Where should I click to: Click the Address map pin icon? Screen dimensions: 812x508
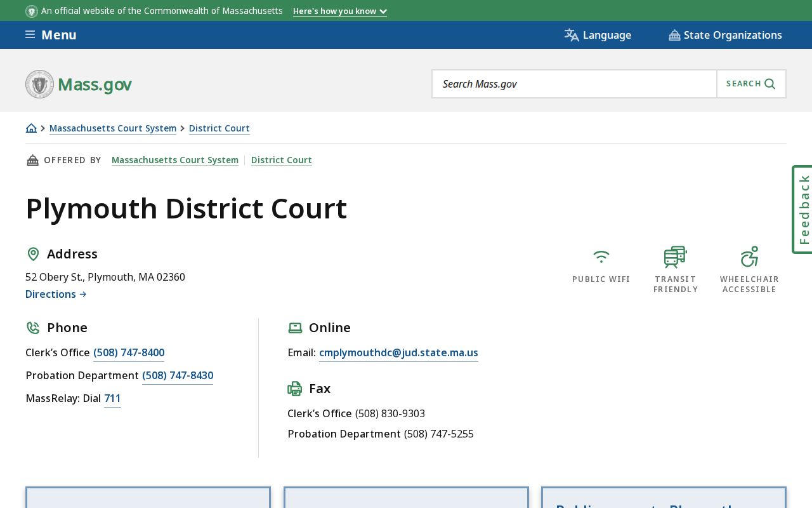coord(33,254)
